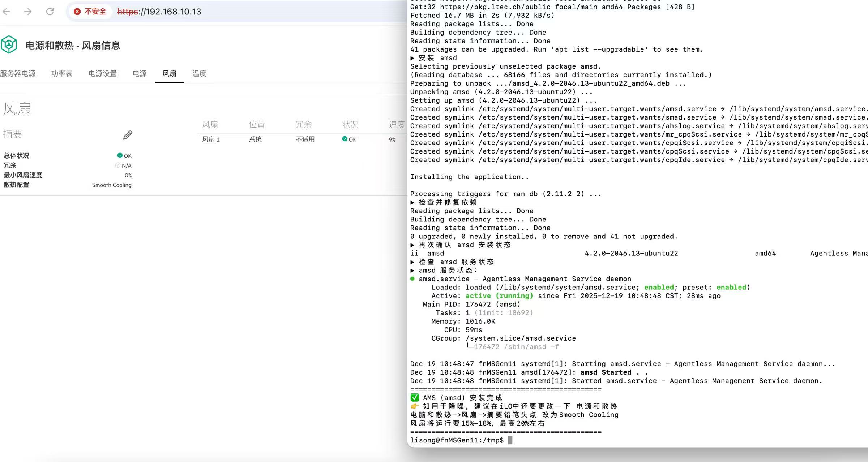The width and height of the screenshot is (868, 462).
Task: Click the pencil icon to edit 摘要
Action: point(128,135)
